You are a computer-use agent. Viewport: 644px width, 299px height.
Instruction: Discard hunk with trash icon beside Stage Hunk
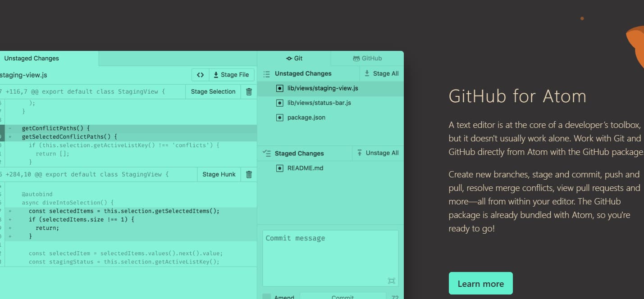[x=249, y=174]
